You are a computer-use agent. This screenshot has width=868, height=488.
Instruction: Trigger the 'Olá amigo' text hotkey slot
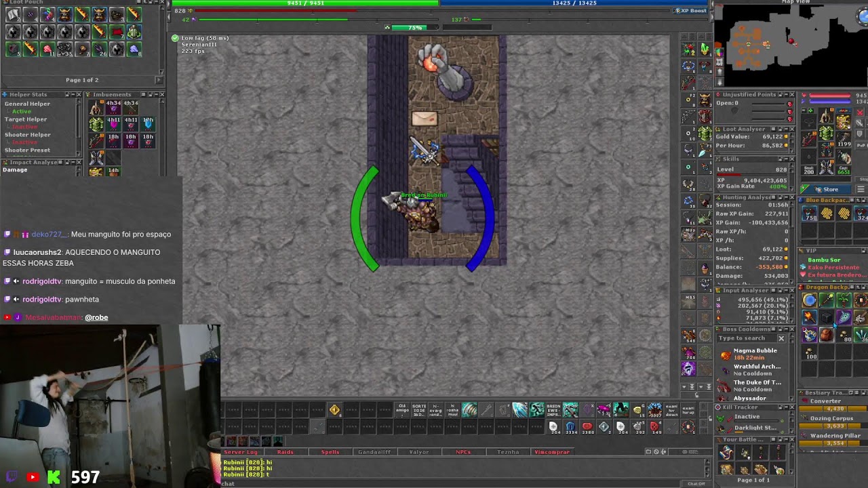pyautogui.click(x=402, y=409)
